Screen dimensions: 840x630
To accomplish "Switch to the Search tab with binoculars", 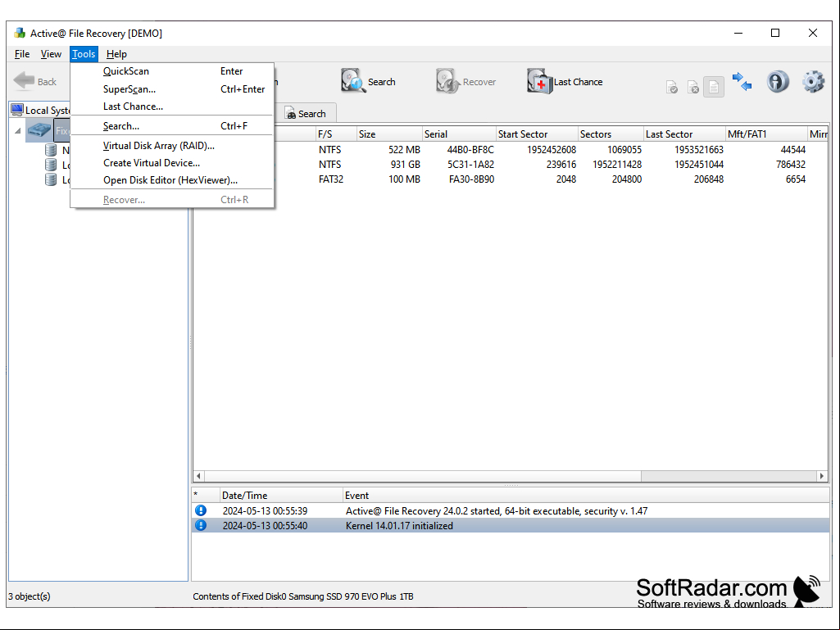I will coord(306,114).
